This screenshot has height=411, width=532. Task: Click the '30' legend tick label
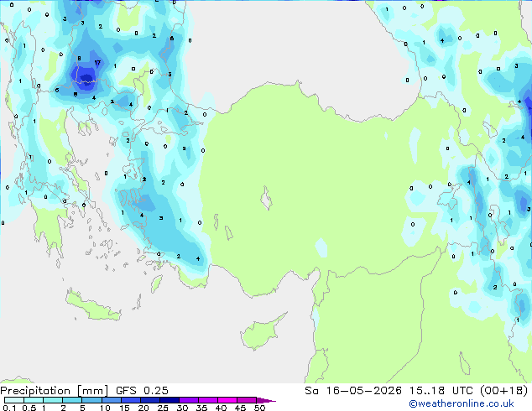click(x=182, y=408)
